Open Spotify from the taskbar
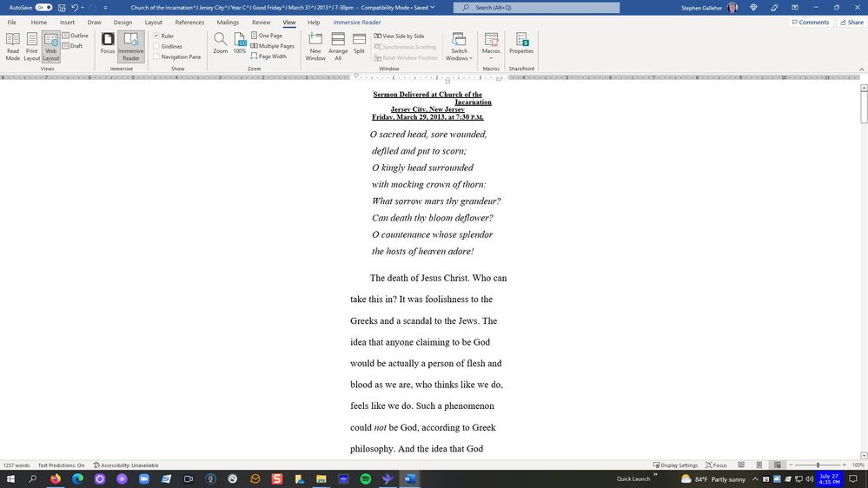The width and height of the screenshot is (868, 488). (365, 479)
